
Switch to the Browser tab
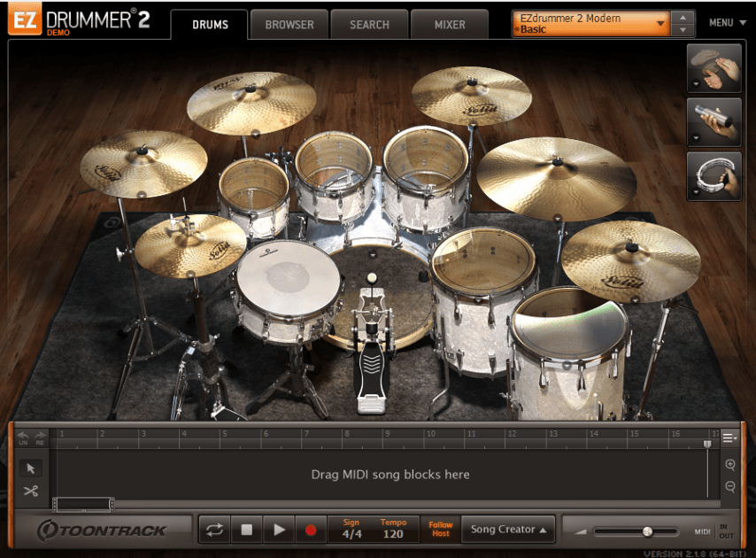pos(289,25)
